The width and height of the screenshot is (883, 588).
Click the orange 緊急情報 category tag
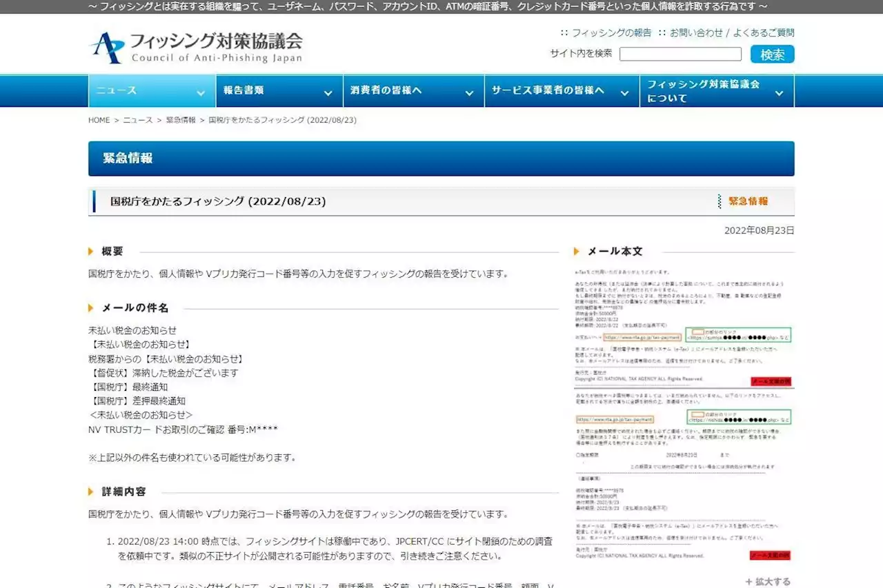[x=748, y=201]
